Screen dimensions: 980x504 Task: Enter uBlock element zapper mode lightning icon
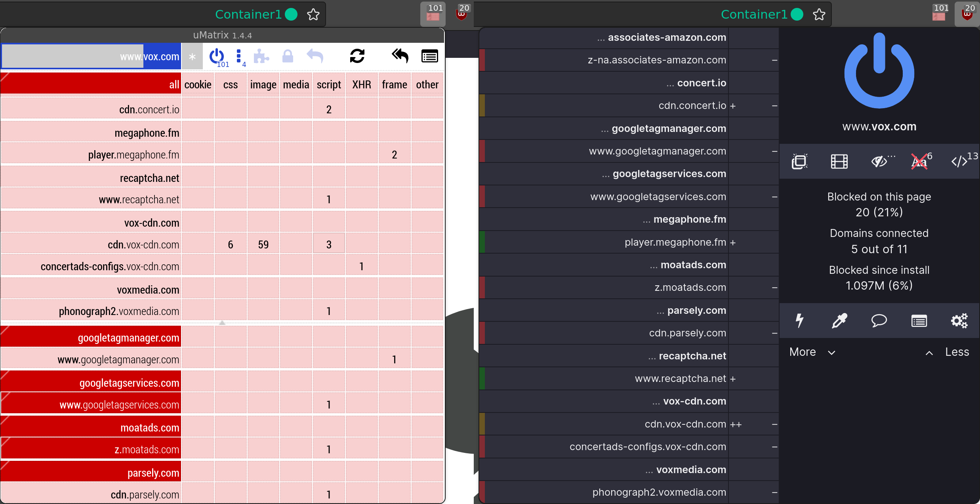(799, 321)
